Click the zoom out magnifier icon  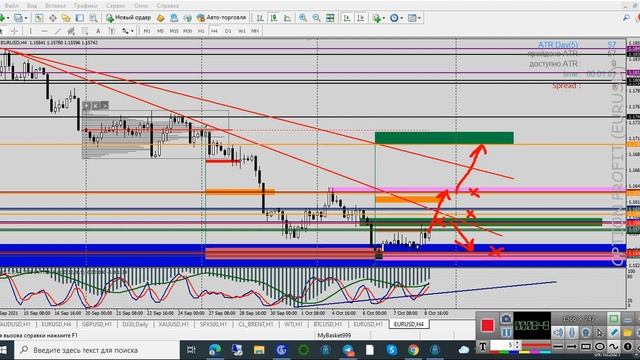[316, 18]
